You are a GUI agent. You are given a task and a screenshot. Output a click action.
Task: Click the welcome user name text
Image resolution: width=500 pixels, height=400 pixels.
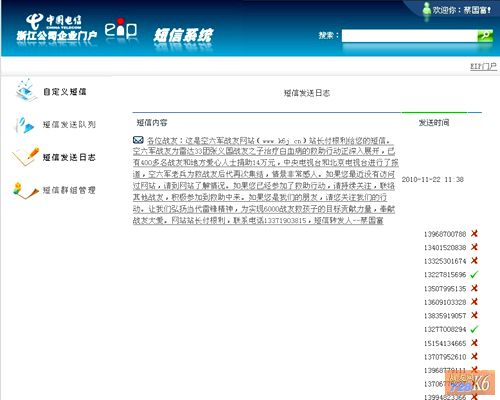coord(462,10)
